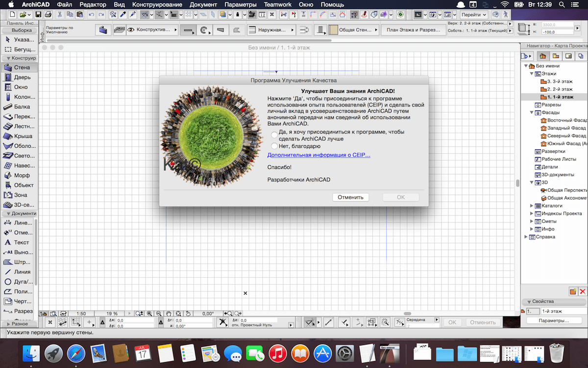588x368 pixels.
Task: Switch Navigator to Карта Проекта view icon
Action: pyautogui.click(x=543, y=55)
